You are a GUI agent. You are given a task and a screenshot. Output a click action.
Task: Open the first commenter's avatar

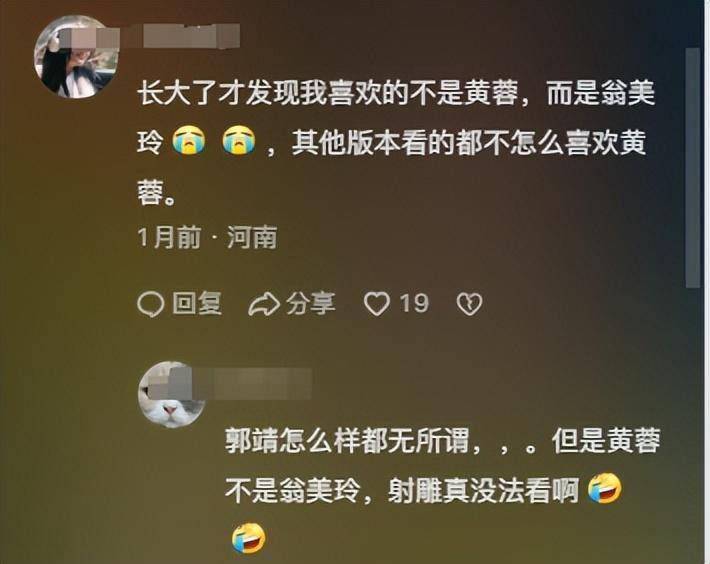pyautogui.click(x=77, y=57)
